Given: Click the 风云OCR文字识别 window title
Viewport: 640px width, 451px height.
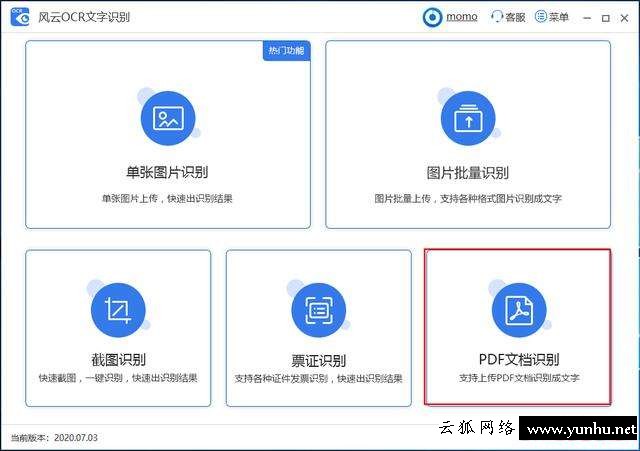Looking at the screenshot, I should 84,17.
